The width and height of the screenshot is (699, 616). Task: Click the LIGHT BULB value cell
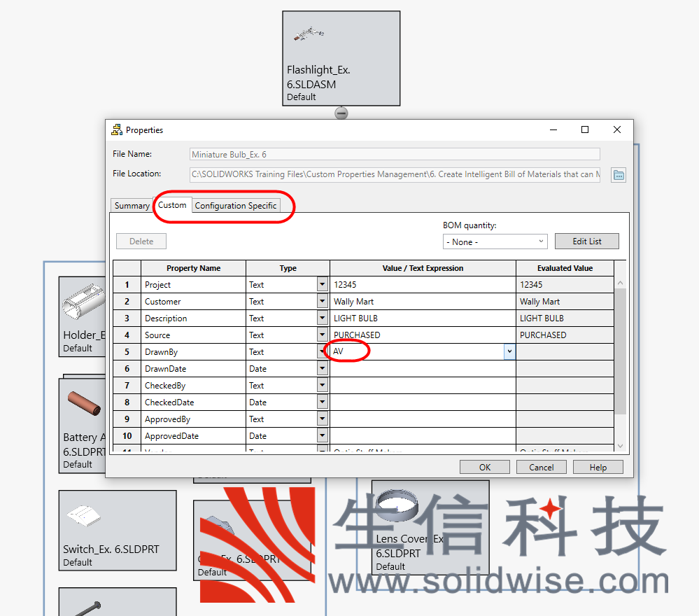pyautogui.click(x=423, y=318)
